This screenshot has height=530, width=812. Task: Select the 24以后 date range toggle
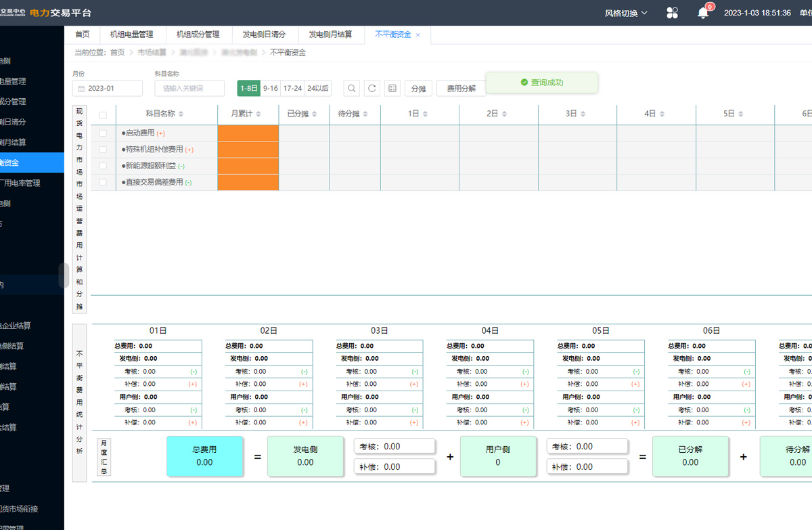point(318,88)
